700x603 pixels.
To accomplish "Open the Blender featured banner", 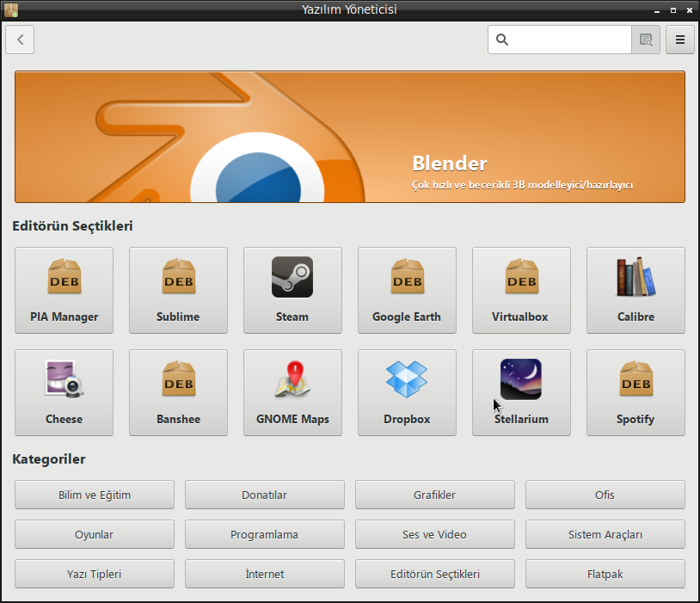I will point(349,137).
